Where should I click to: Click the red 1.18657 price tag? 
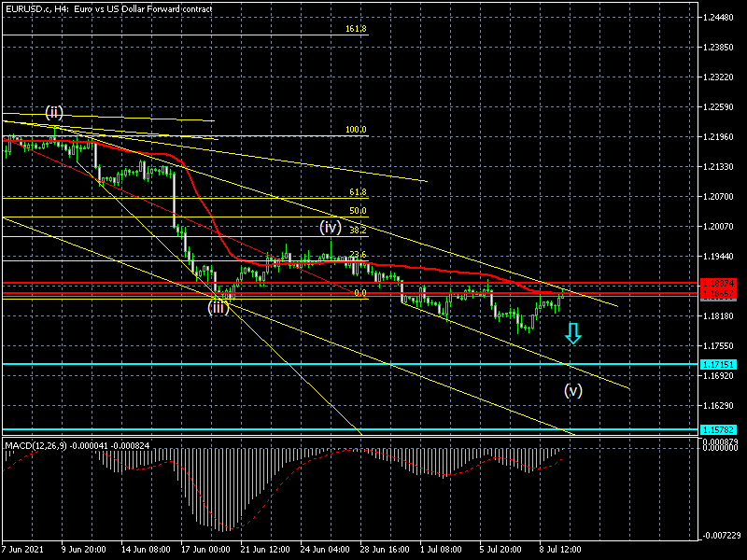click(x=722, y=293)
